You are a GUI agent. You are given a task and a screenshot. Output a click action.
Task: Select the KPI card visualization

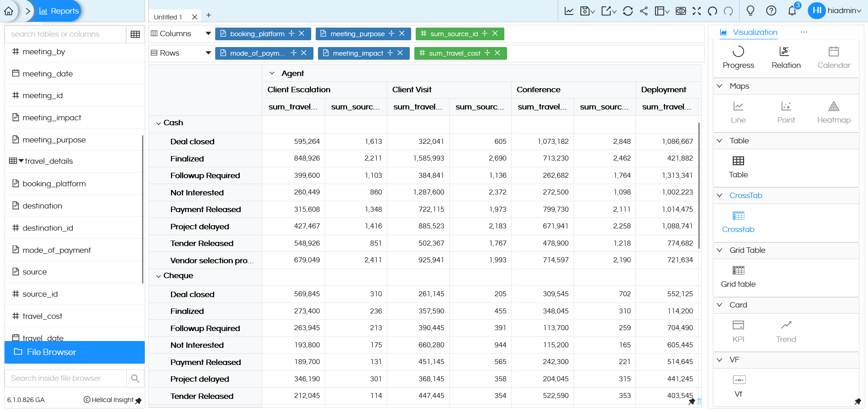click(738, 331)
